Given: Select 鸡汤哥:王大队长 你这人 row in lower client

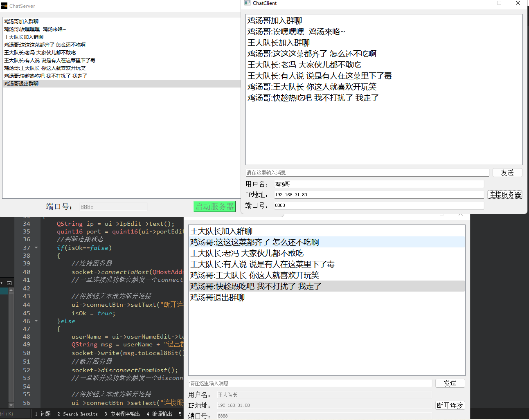Looking at the screenshot, I should [327, 275].
